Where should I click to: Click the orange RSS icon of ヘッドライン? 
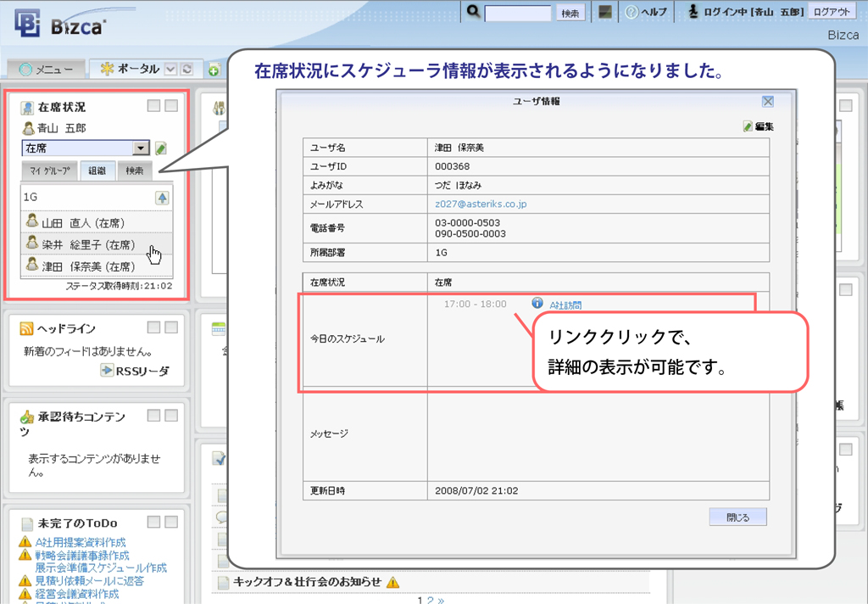point(26,328)
